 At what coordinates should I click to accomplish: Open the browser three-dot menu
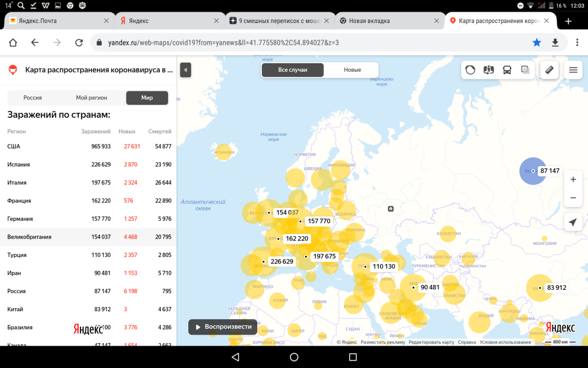[575, 43]
